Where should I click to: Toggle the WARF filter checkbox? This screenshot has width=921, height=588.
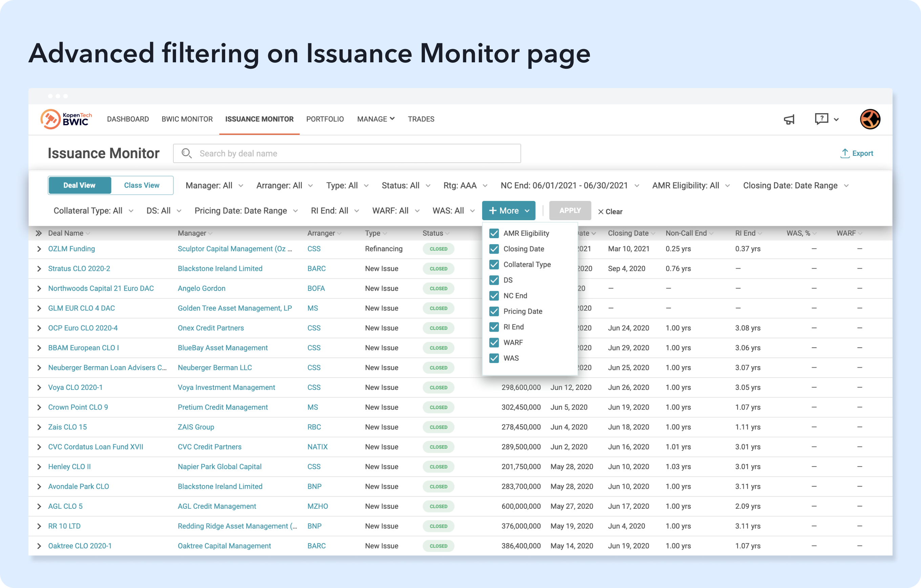(494, 342)
